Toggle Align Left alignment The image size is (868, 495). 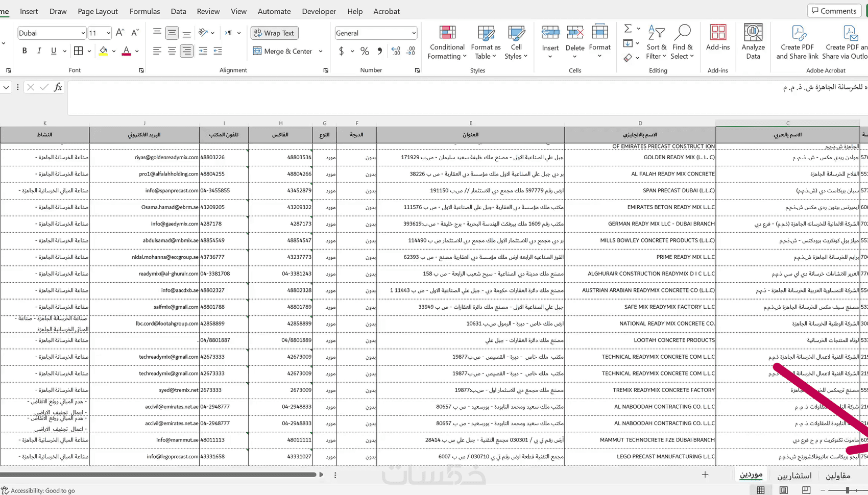pos(157,51)
